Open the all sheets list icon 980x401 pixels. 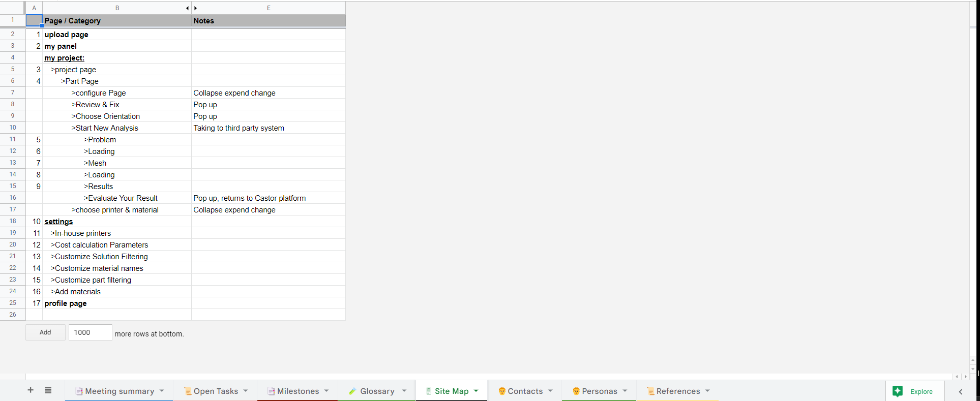click(48, 390)
